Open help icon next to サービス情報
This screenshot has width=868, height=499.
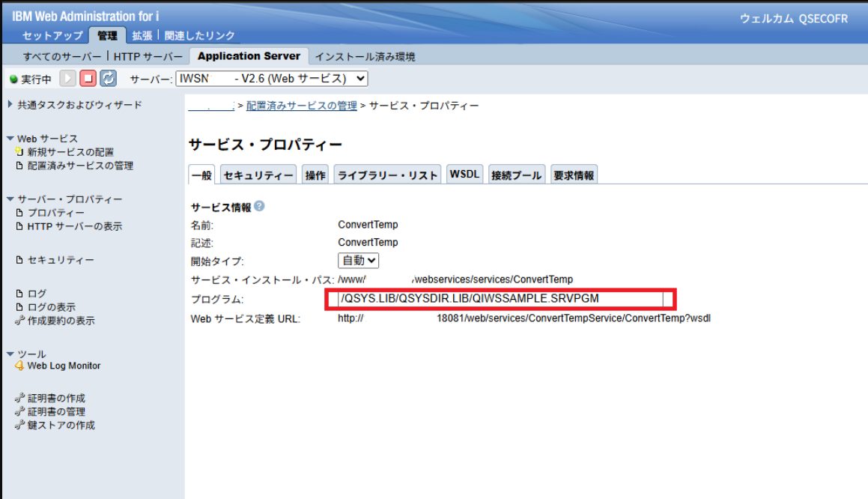pyautogui.click(x=259, y=206)
